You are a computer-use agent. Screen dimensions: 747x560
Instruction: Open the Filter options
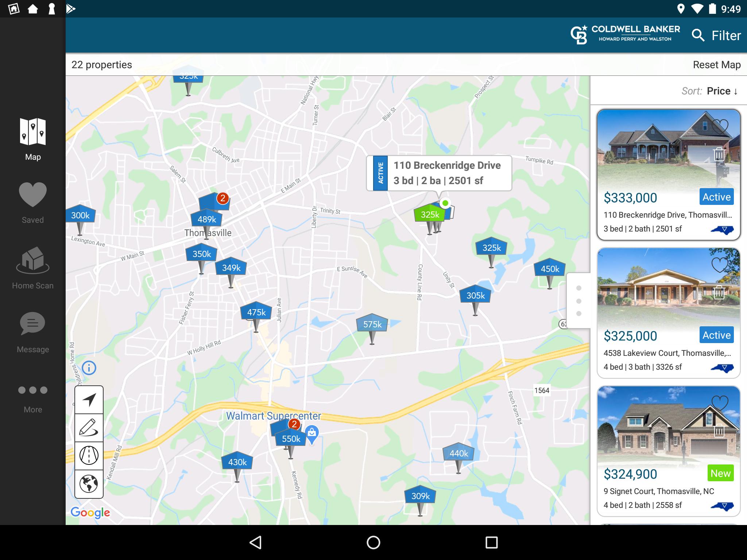[726, 35]
